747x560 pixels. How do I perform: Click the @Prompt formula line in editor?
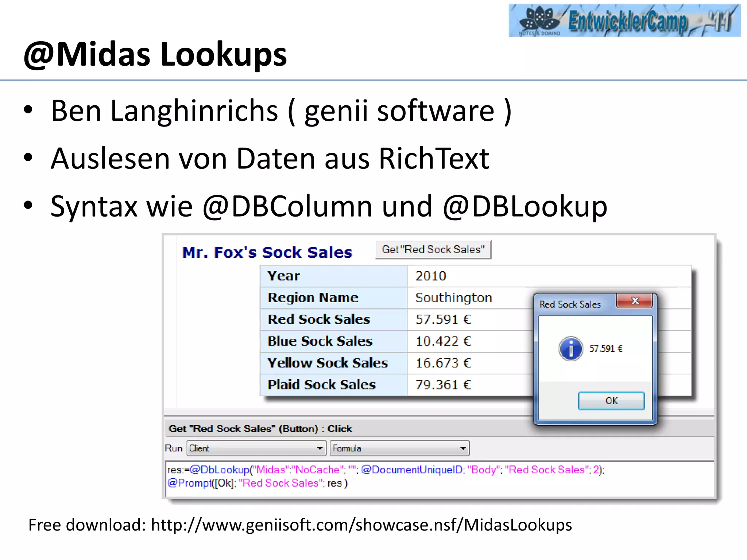[257, 483]
